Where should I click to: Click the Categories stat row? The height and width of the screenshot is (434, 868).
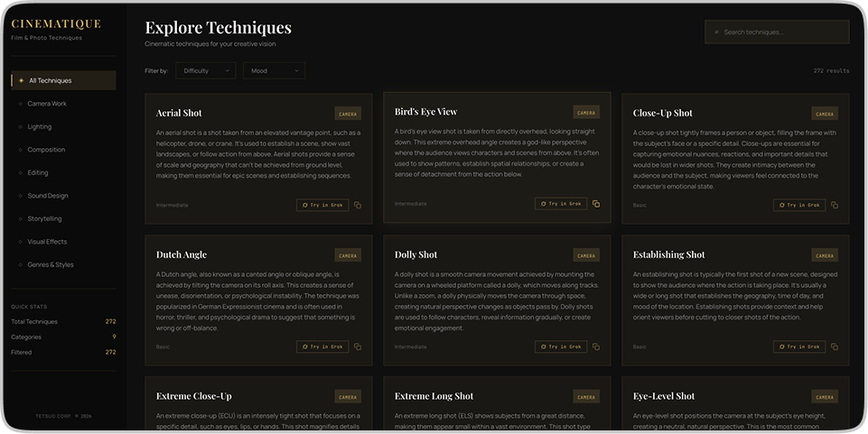63,337
